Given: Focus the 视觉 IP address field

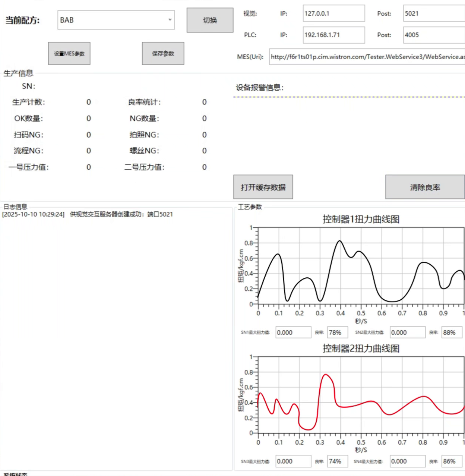Looking at the screenshot, I should [x=333, y=13].
